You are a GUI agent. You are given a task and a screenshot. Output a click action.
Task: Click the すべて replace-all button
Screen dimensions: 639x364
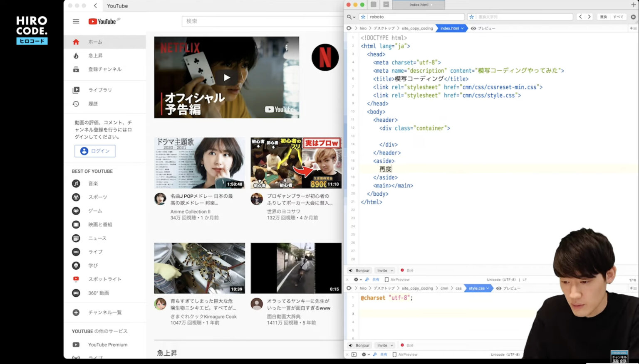pyautogui.click(x=618, y=17)
